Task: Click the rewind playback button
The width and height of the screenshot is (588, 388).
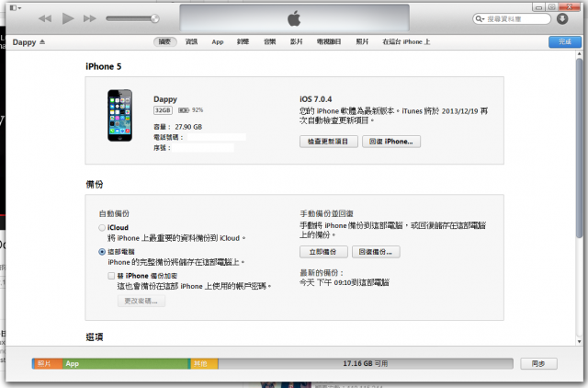Action: 45,18
